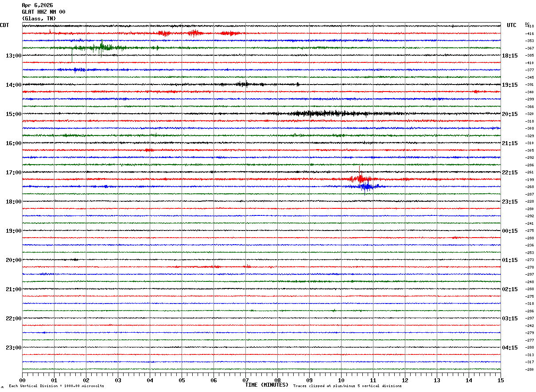This screenshot has width=536, height=392.
Task: Click the 04:15 UTC time label
Action: click(510, 348)
